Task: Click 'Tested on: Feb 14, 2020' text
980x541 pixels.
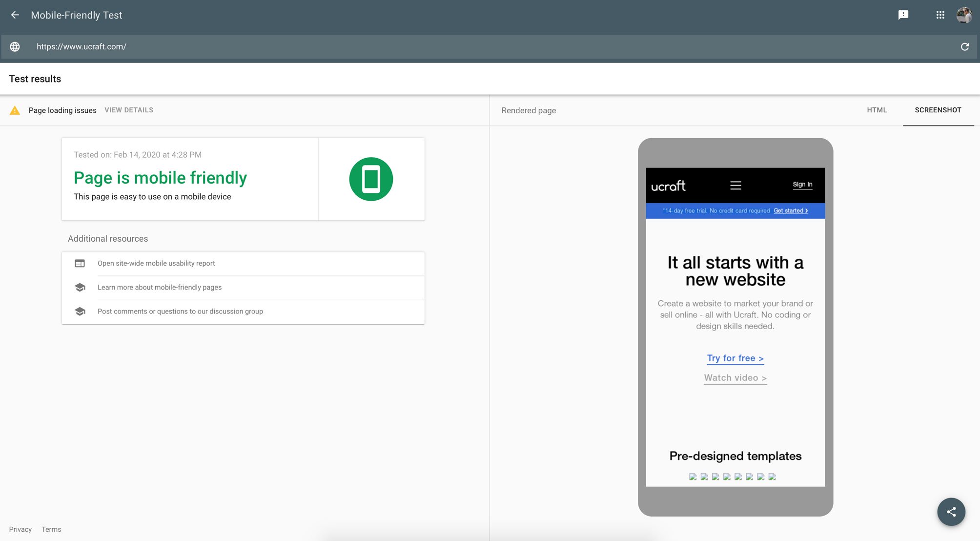Action: (x=138, y=155)
